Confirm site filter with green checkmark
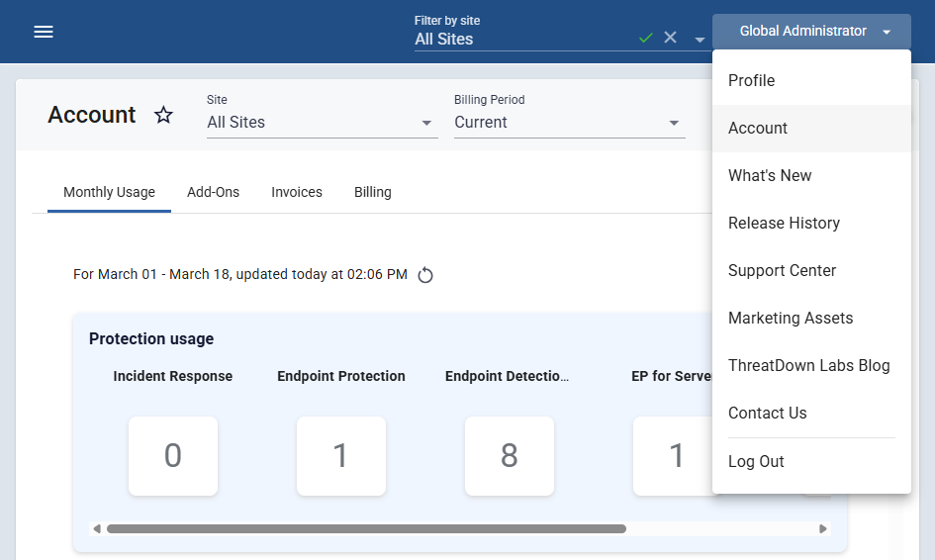Image resolution: width=935 pixels, height=560 pixels. click(x=646, y=38)
